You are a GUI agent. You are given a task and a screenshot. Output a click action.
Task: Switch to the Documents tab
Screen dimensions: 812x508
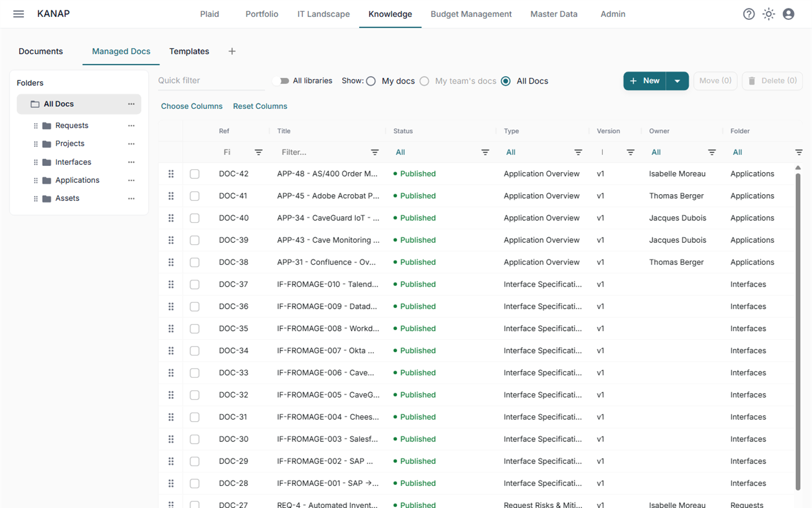tap(41, 51)
